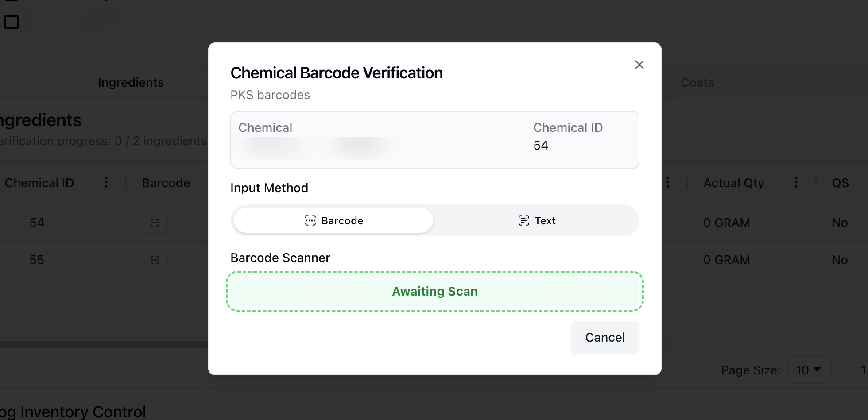Viewport: 868px width, 420px height.
Task: Click the text-scan icon in Text toggle
Action: point(523,220)
